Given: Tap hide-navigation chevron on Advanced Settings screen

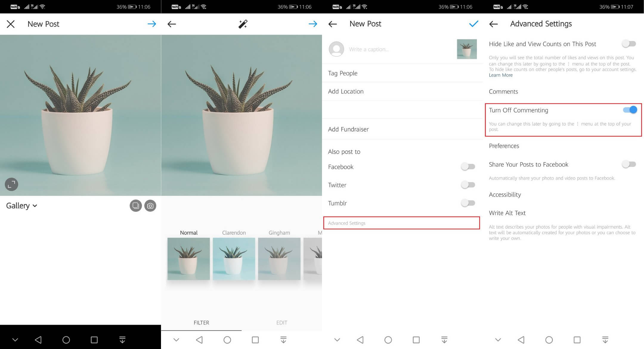Looking at the screenshot, I should coord(498,340).
